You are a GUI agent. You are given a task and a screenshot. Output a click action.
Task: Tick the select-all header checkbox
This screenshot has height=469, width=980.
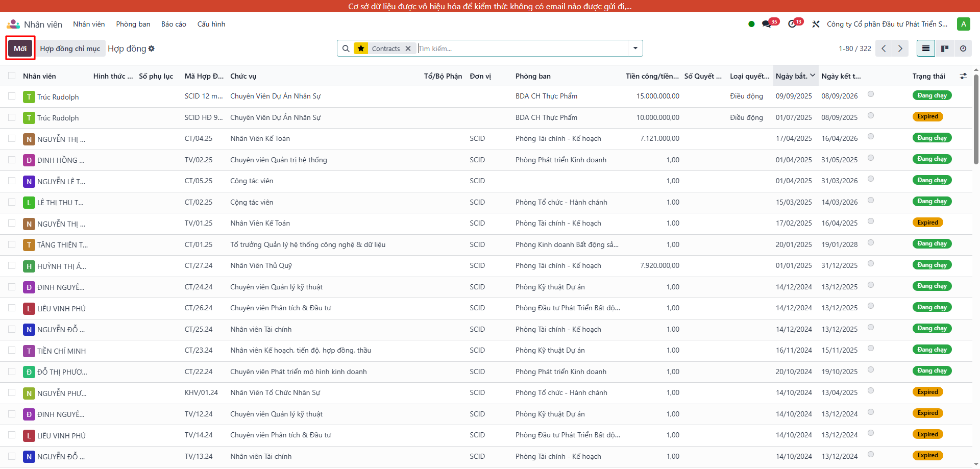[x=12, y=76]
